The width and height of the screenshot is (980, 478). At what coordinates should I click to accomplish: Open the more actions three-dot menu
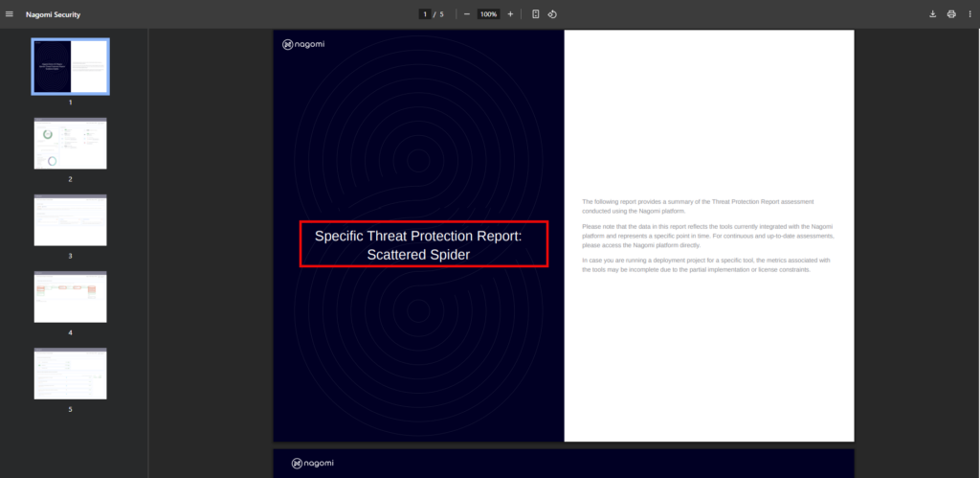(969, 14)
